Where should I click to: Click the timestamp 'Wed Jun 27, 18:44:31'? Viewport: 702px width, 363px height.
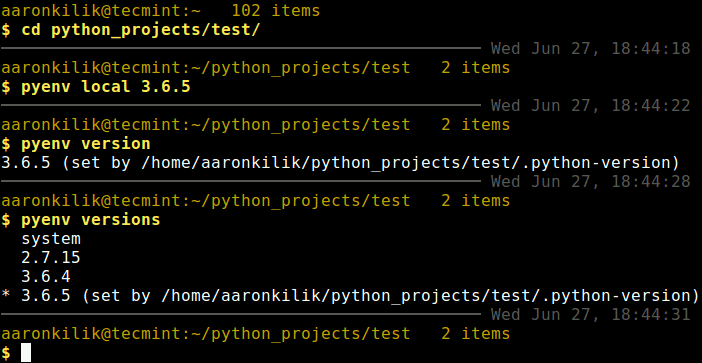[x=591, y=315]
